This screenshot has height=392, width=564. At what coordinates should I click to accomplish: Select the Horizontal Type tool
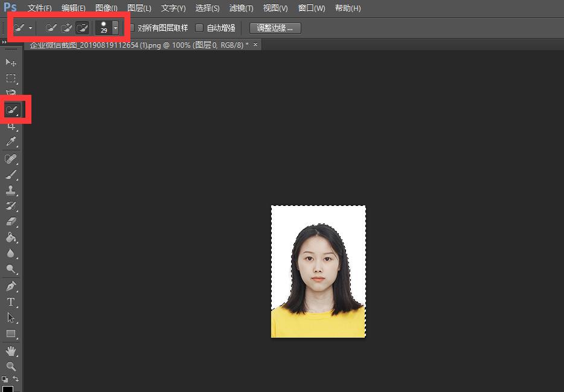point(11,302)
